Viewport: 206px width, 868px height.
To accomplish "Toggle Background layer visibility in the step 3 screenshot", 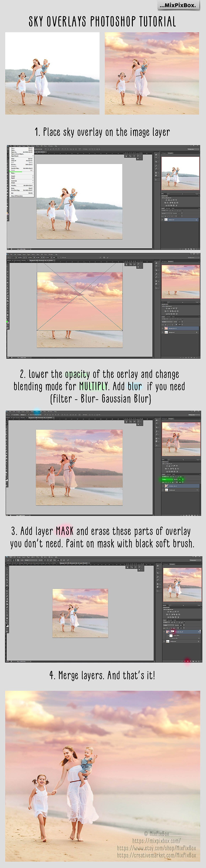I will [x=164, y=641].
